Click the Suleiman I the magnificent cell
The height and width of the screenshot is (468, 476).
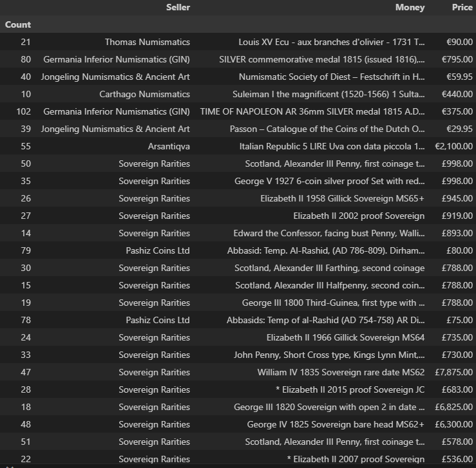328,94
